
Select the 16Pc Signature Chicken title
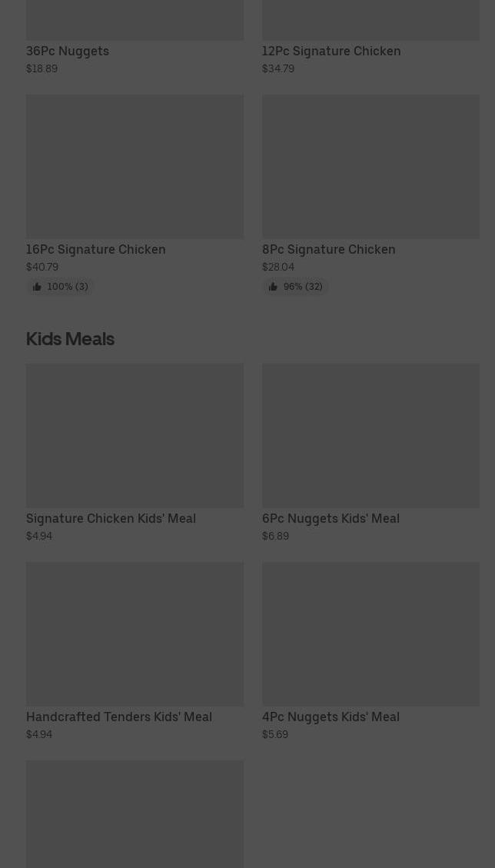[x=95, y=249]
